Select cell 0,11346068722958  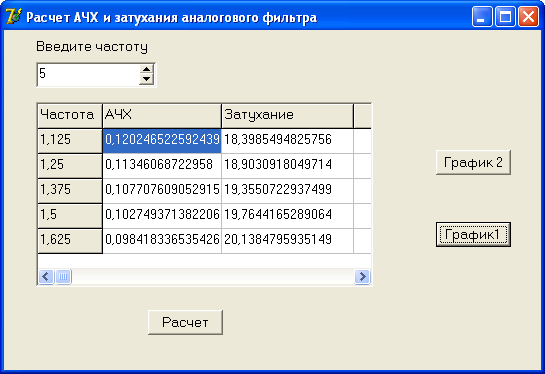pyautogui.click(x=162, y=166)
